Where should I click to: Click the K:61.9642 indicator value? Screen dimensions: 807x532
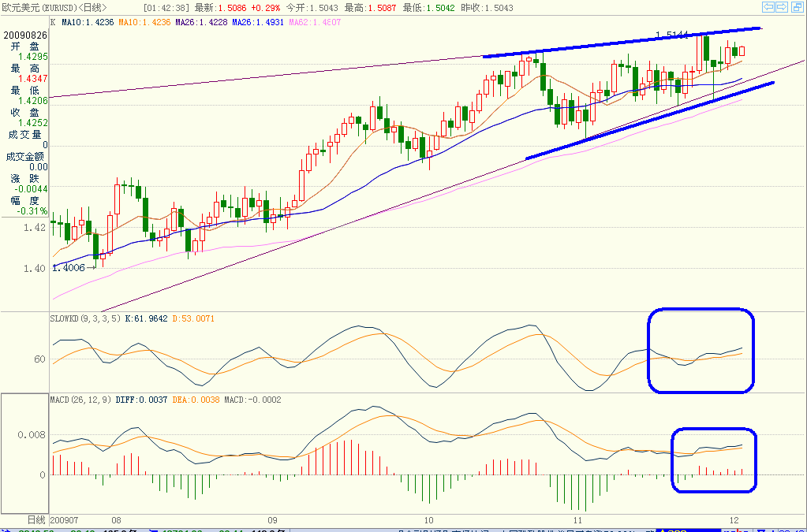click(146, 318)
